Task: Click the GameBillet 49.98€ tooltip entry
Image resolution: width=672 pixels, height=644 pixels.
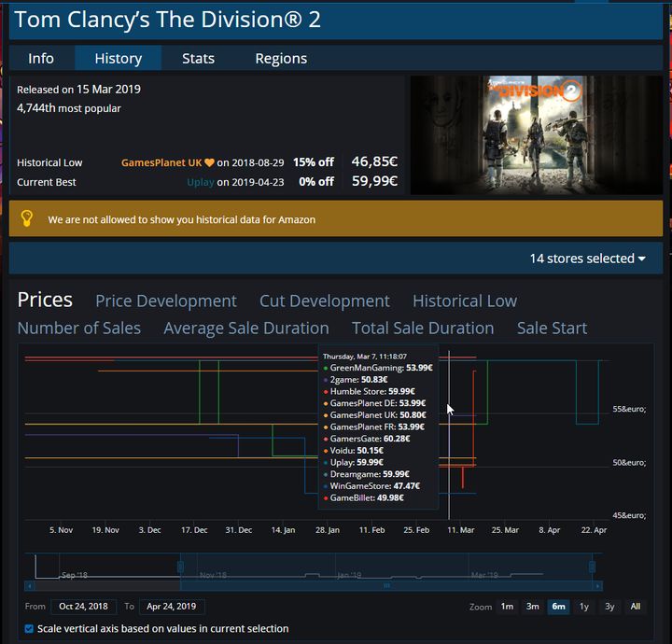Action: 363,497
